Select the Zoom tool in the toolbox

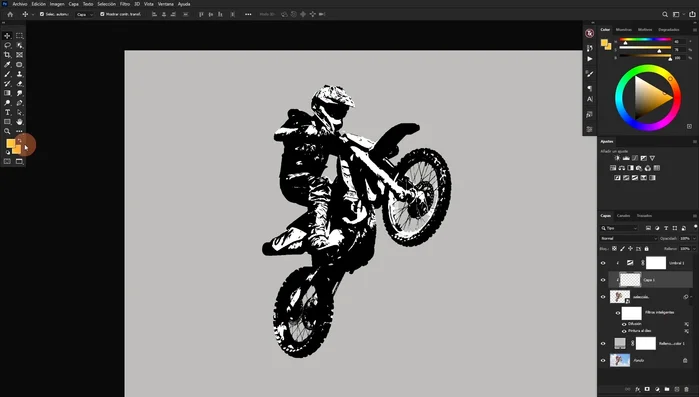[7, 131]
